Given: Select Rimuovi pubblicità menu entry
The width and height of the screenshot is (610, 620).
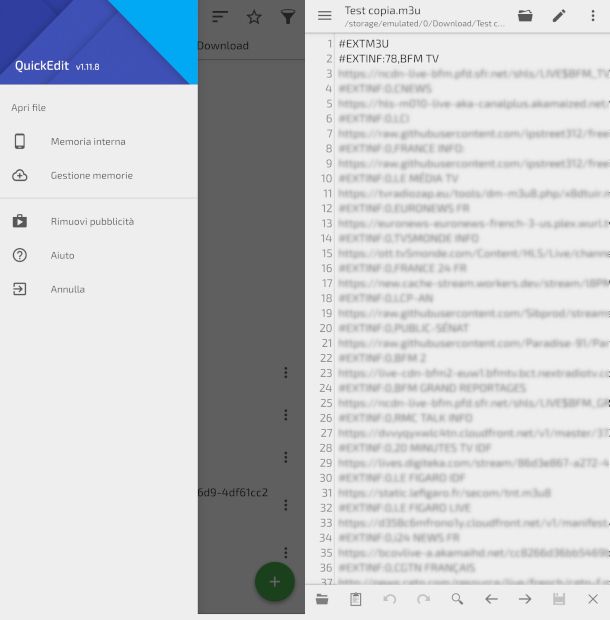Looking at the screenshot, I should point(99,221).
